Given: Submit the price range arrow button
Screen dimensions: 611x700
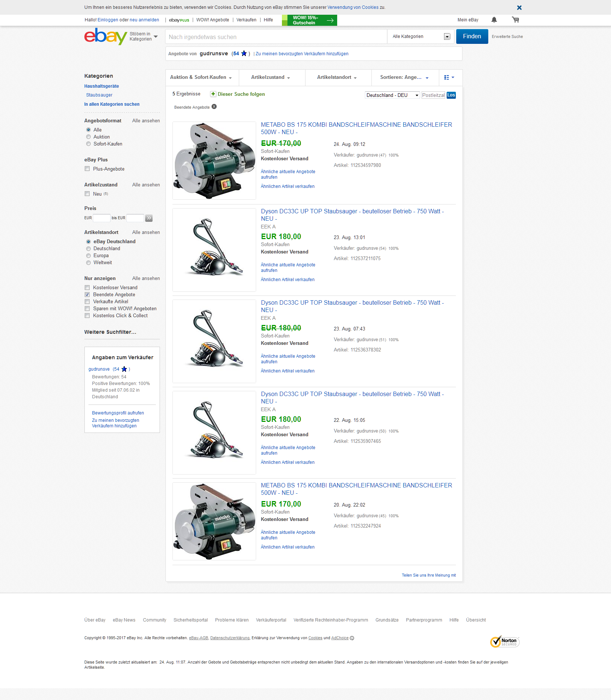Looking at the screenshot, I should pos(149,218).
